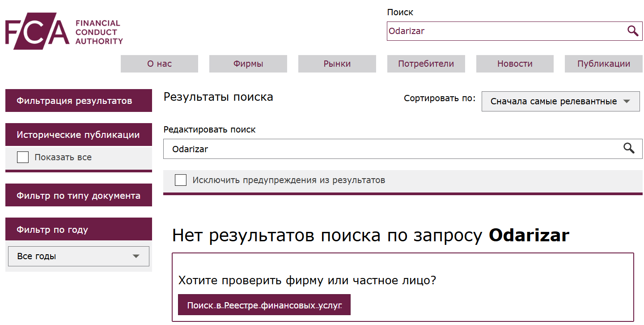
Task: Go to the Публикации page
Action: coord(603,64)
